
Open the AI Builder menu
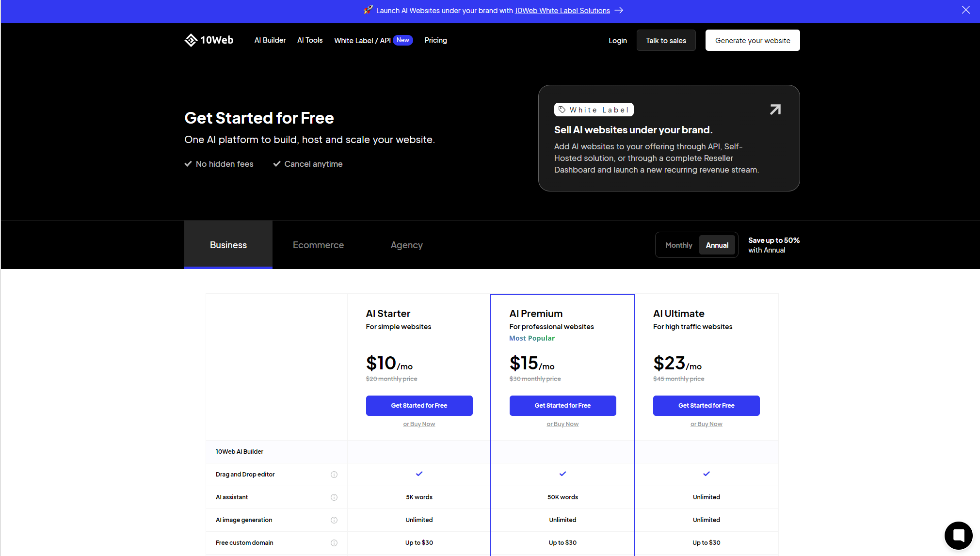click(270, 40)
